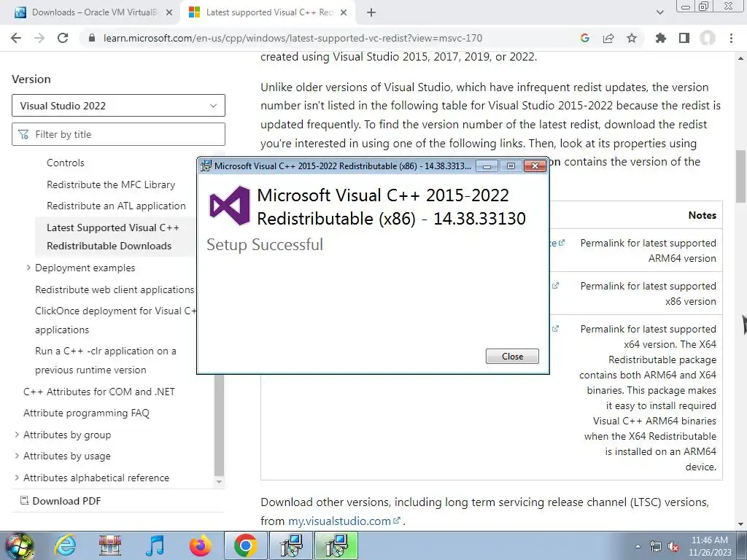
Task: Open the Controls article in sidebar
Action: coord(65,163)
